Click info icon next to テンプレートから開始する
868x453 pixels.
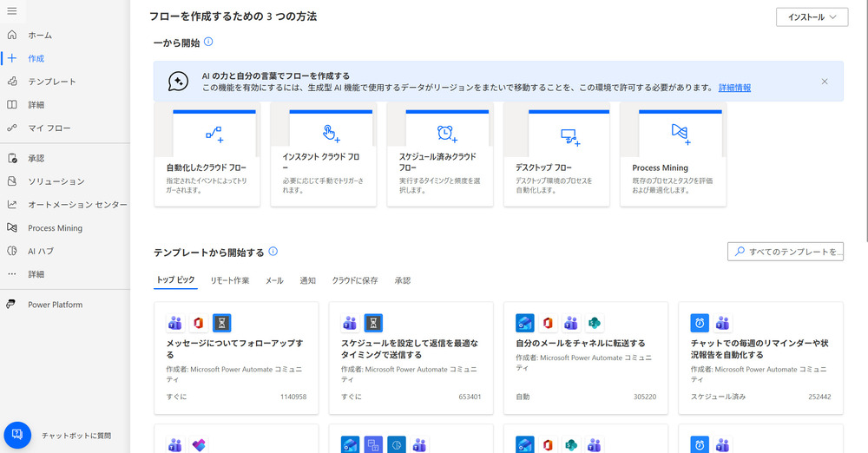[x=273, y=252]
